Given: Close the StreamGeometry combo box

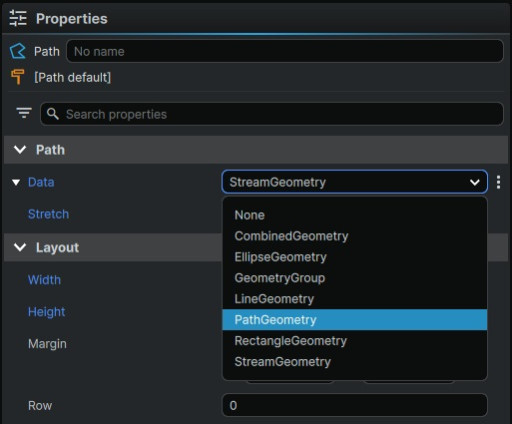Looking at the screenshot, I should pyautogui.click(x=355, y=182).
